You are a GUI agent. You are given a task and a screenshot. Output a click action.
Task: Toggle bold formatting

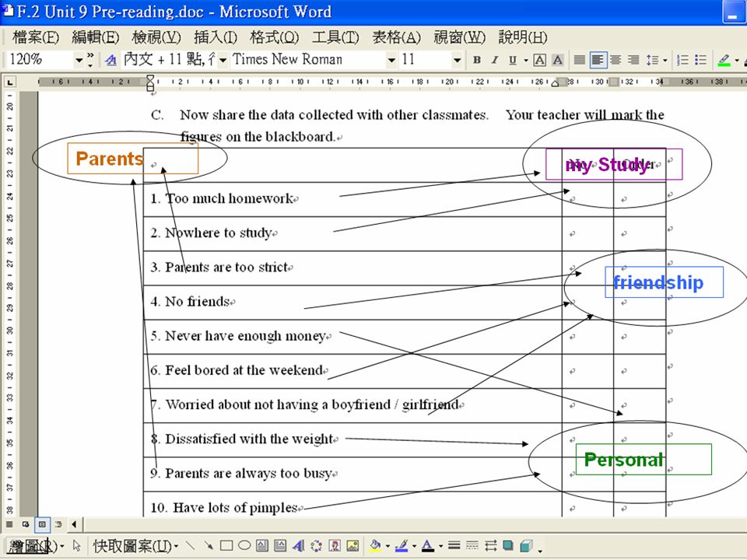476,60
